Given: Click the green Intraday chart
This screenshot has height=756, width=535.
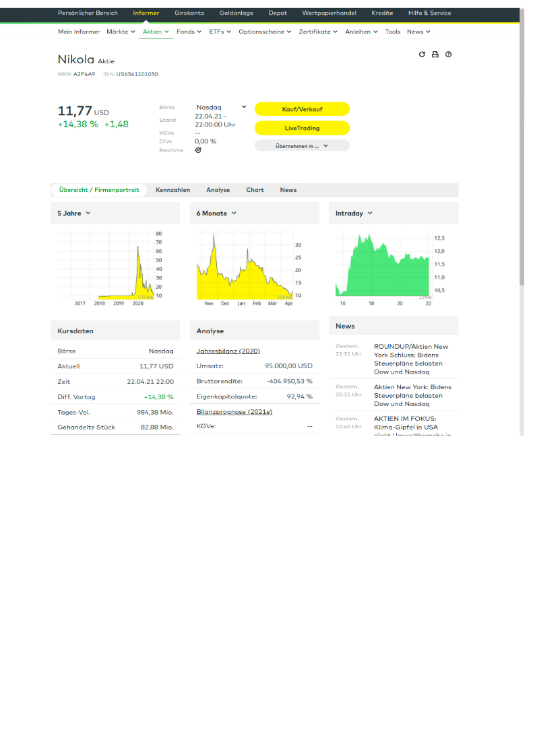Looking at the screenshot, I should point(389,267).
